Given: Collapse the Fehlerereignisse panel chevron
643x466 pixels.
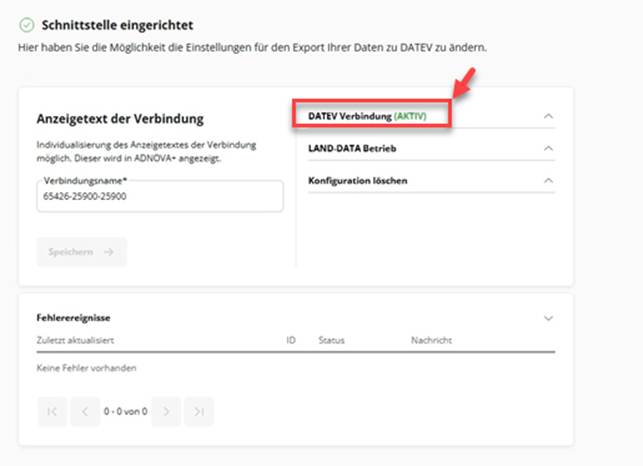Looking at the screenshot, I should 548,318.
